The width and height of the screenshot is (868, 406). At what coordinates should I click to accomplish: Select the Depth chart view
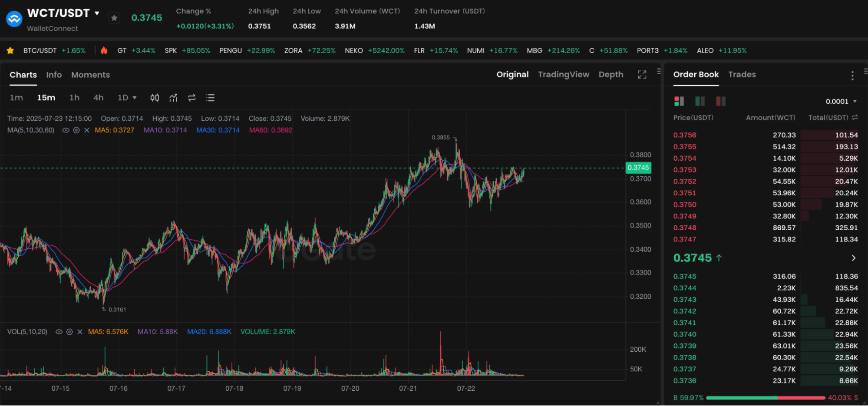(x=611, y=74)
